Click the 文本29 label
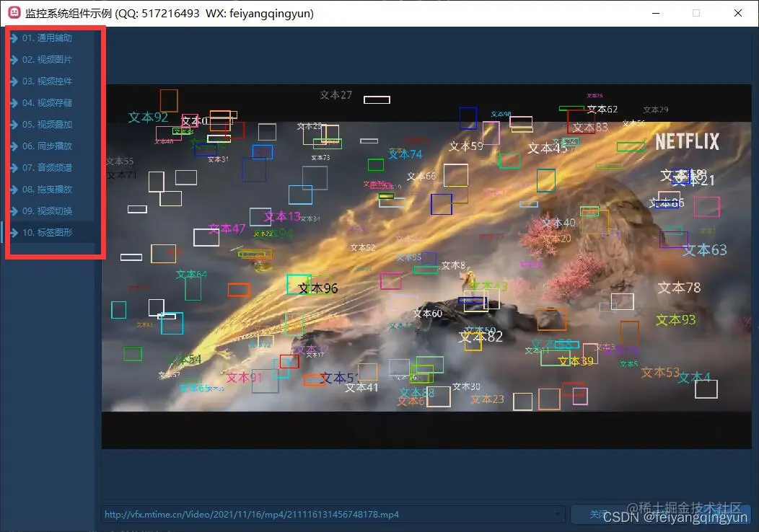This screenshot has height=532, width=759. click(x=656, y=110)
